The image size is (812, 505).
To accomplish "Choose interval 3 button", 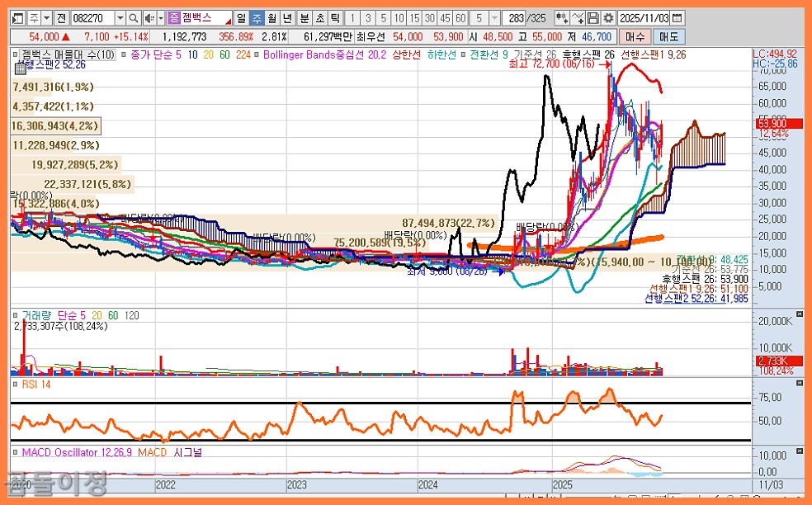I will click(368, 18).
